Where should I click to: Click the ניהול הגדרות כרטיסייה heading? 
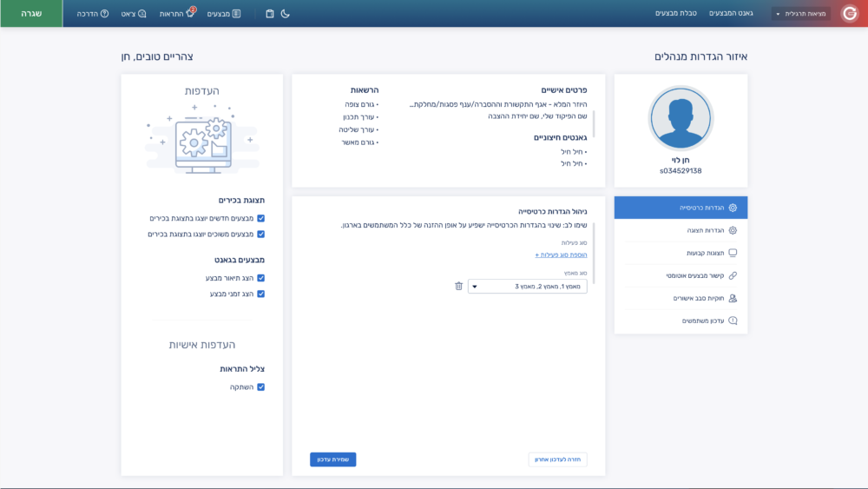[x=552, y=212]
